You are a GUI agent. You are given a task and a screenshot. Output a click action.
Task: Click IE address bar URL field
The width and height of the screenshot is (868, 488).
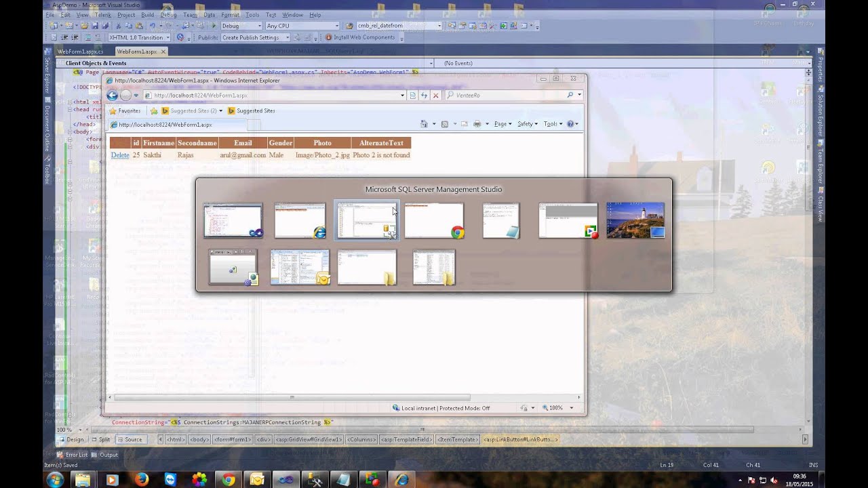coord(275,96)
